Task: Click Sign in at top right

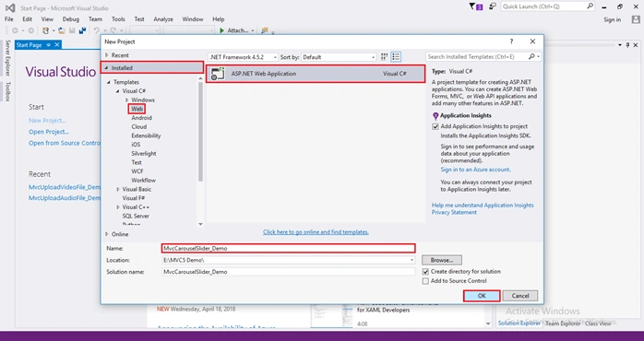Action: point(612,19)
